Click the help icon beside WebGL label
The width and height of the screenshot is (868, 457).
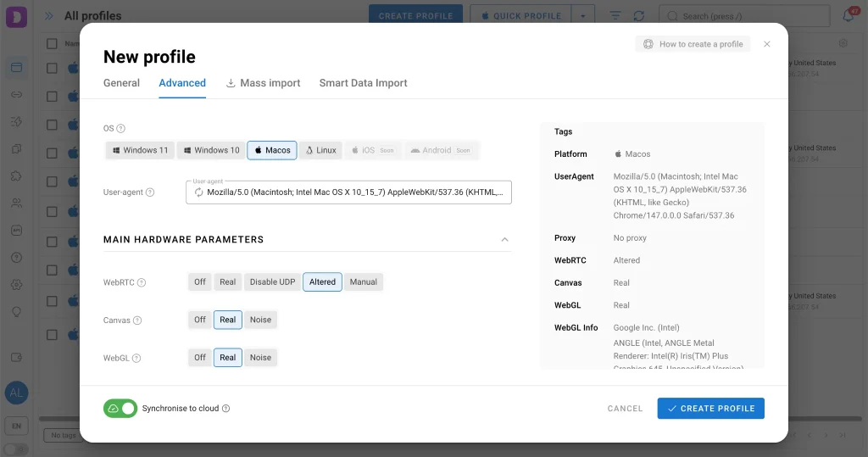pos(136,358)
